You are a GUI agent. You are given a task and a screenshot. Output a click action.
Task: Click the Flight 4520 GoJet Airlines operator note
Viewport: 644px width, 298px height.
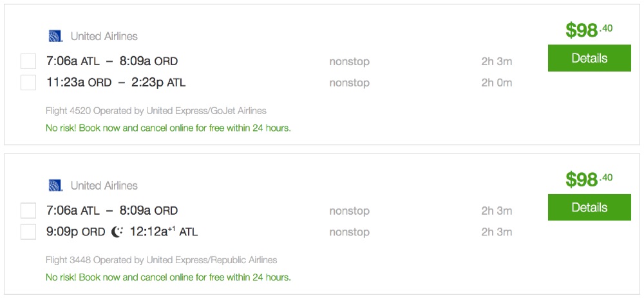click(156, 111)
